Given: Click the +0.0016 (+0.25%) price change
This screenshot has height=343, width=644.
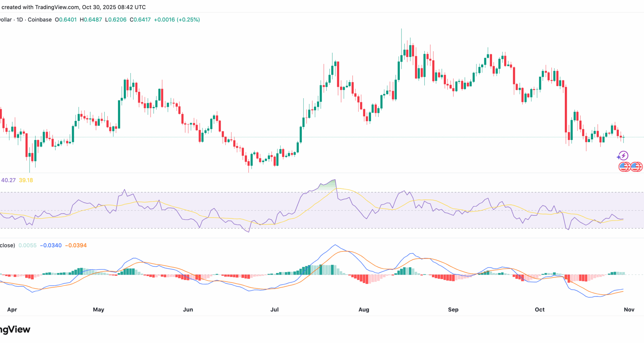Looking at the screenshot, I should (x=177, y=20).
